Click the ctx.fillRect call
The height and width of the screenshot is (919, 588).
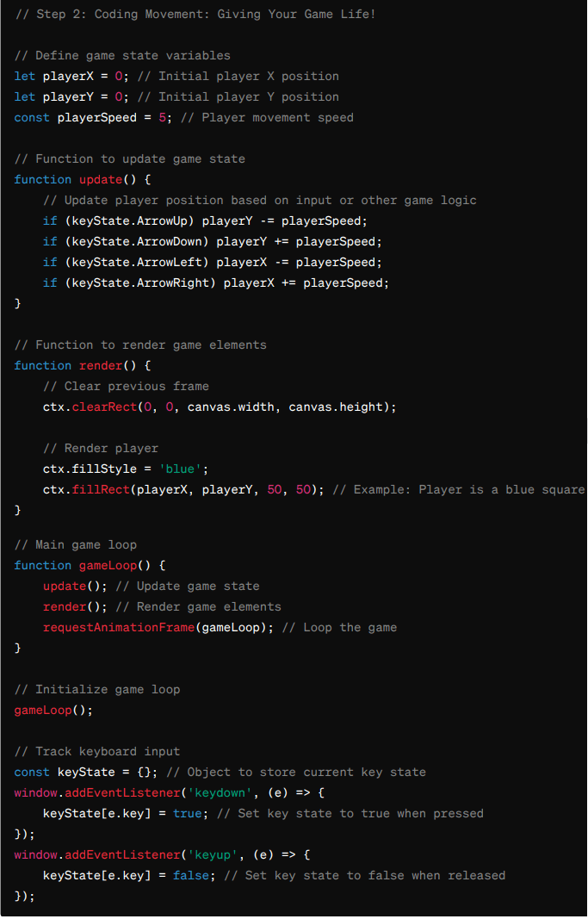tap(183, 489)
